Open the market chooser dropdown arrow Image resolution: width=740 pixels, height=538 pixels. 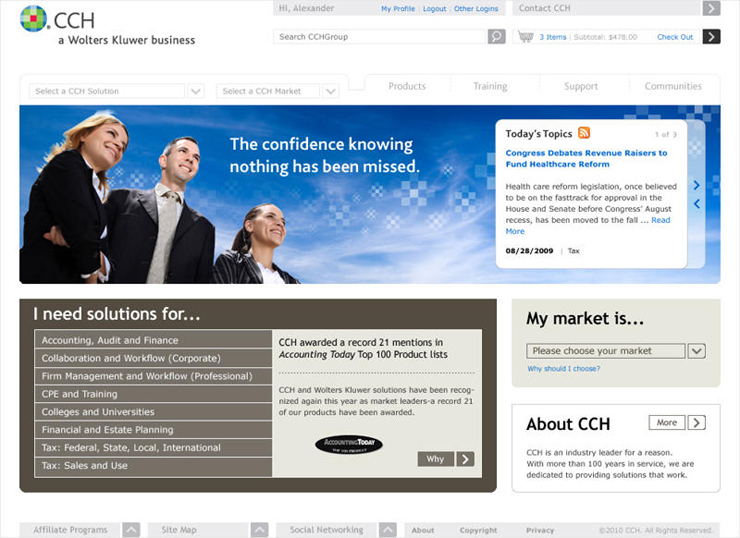(x=697, y=351)
